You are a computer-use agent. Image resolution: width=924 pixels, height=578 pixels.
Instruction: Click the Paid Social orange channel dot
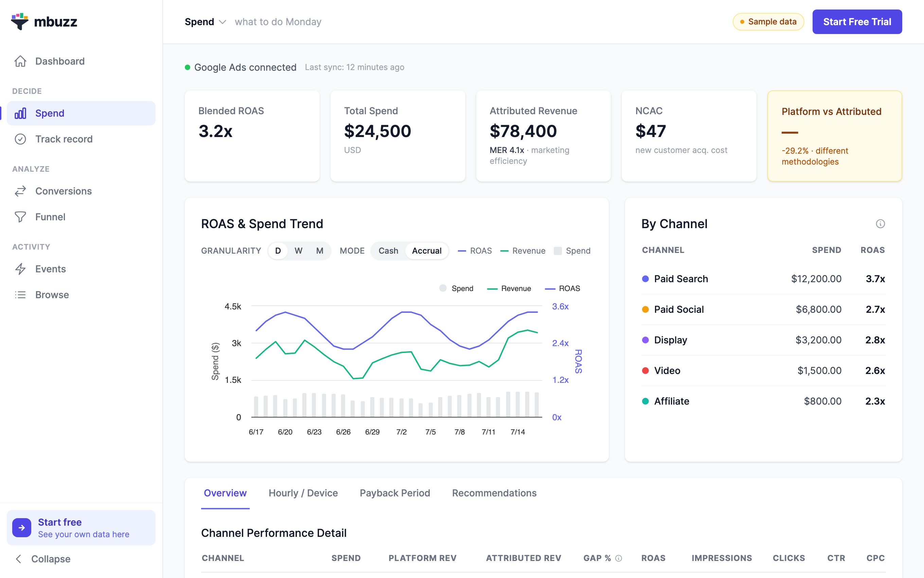click(x=645, y=309)
